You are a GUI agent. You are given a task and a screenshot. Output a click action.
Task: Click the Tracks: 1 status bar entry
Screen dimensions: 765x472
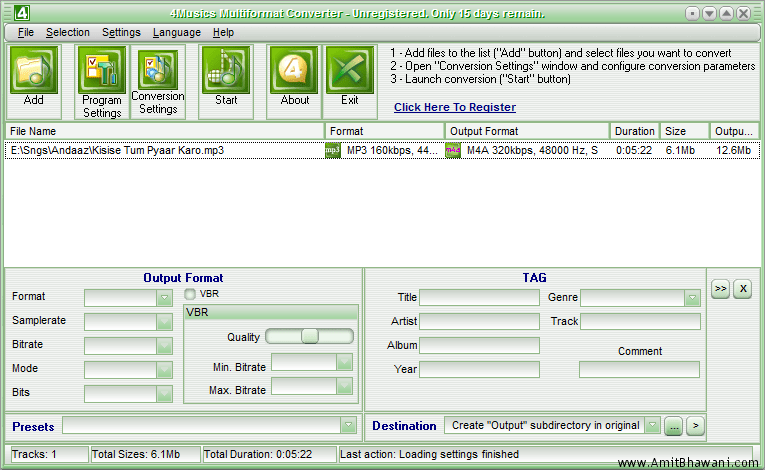click(x=48, y=454)
